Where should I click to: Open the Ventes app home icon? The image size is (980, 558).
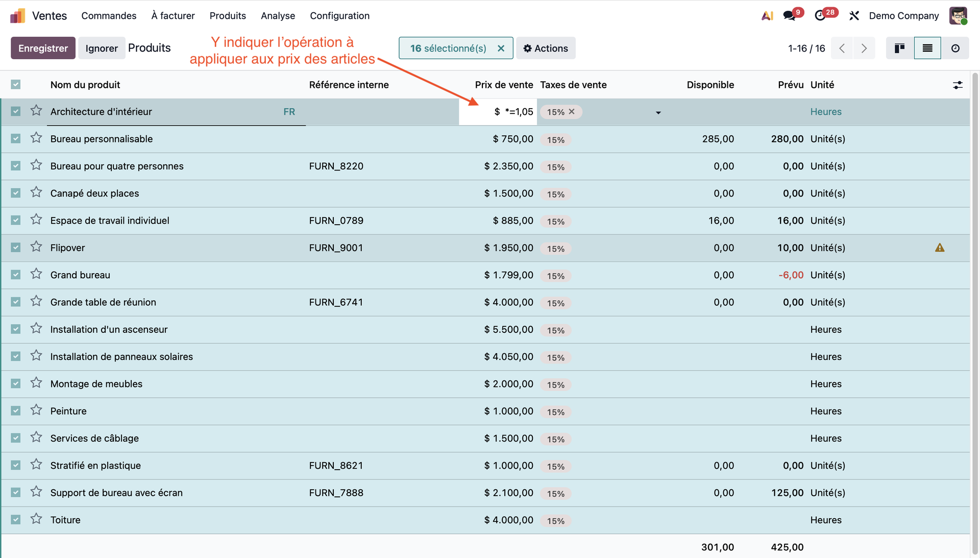click(x=18, y=16)
